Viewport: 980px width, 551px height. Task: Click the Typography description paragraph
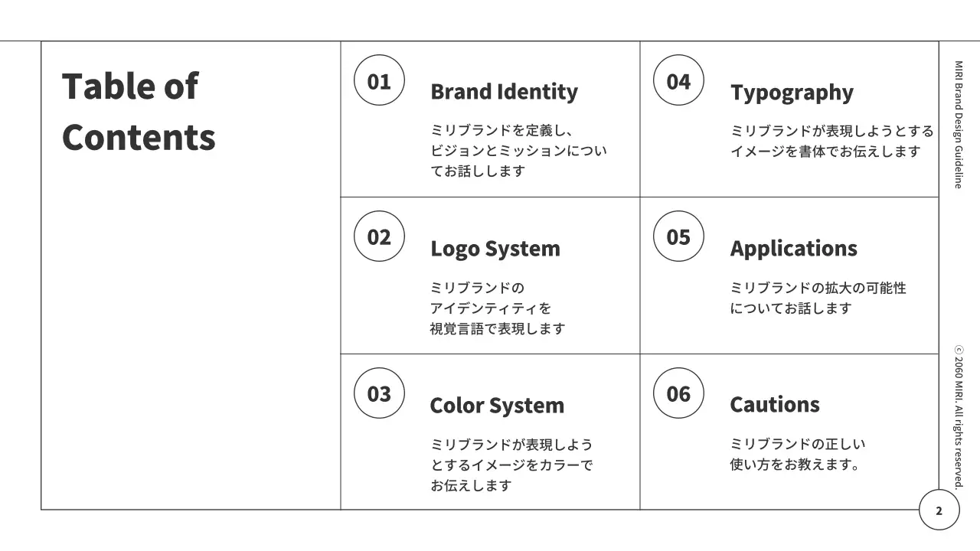pos(832,141)
